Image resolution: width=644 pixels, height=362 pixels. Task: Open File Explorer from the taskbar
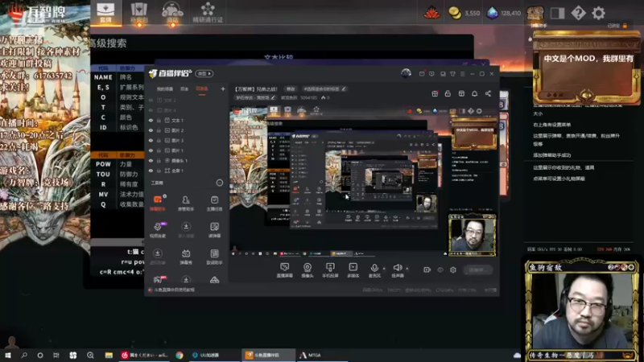point(109,355)
